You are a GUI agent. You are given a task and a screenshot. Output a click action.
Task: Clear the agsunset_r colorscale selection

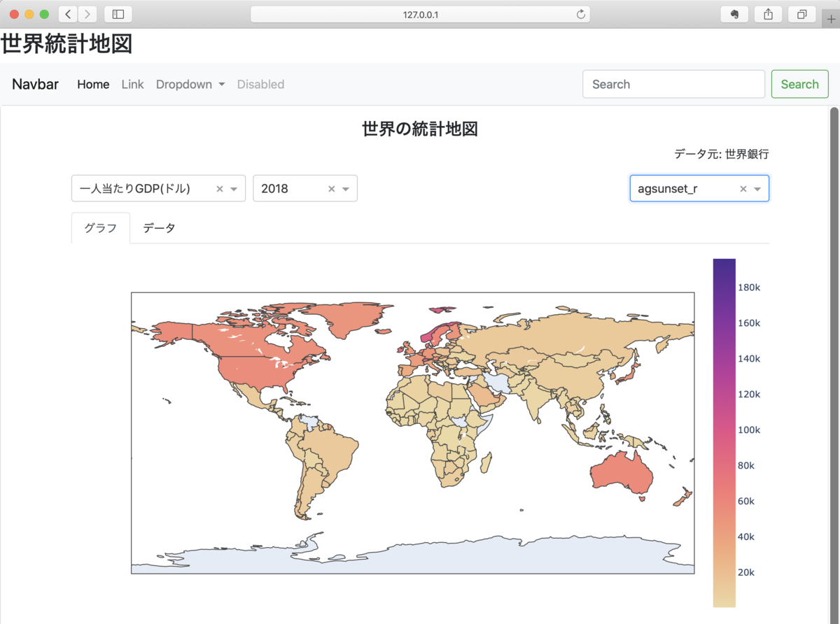point(743,189)
